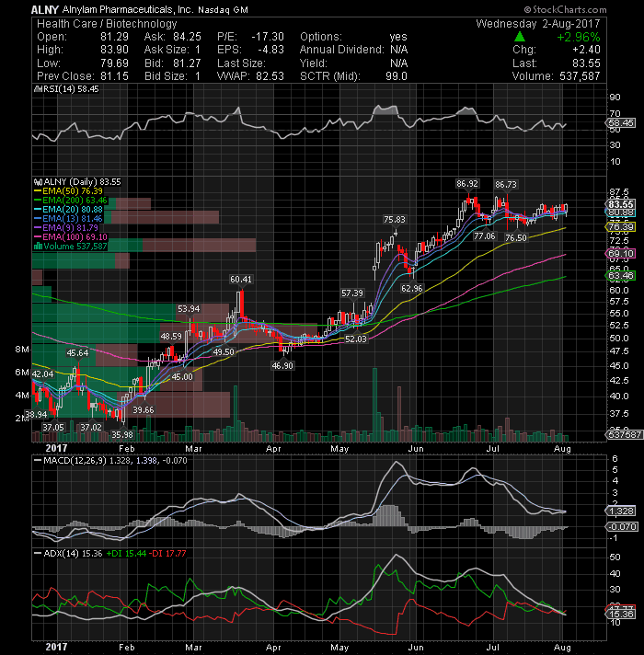Click the -DI 17.77 red label
The height and width of the screenshot is (655, 644).
(x=168, y=553)
